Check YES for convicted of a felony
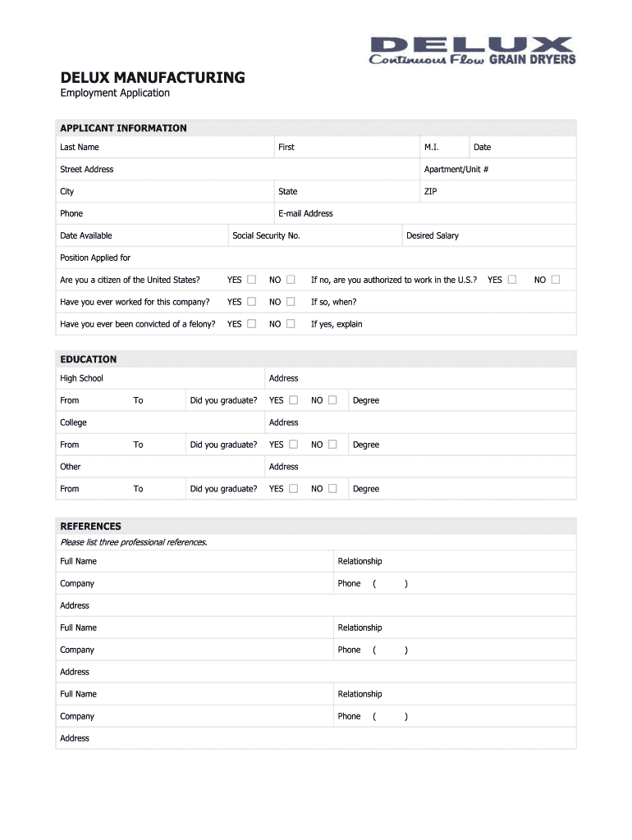632x840 pixels. 252,324
